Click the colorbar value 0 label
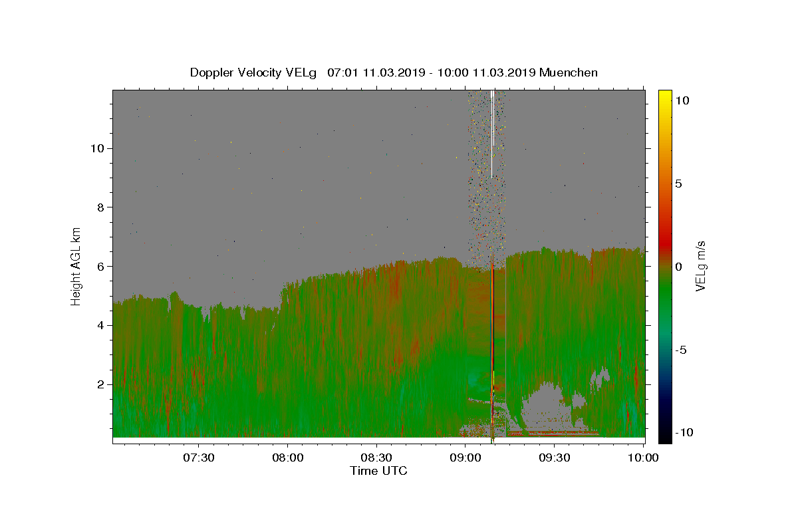798x532 pixels. [x=679, y=267]
